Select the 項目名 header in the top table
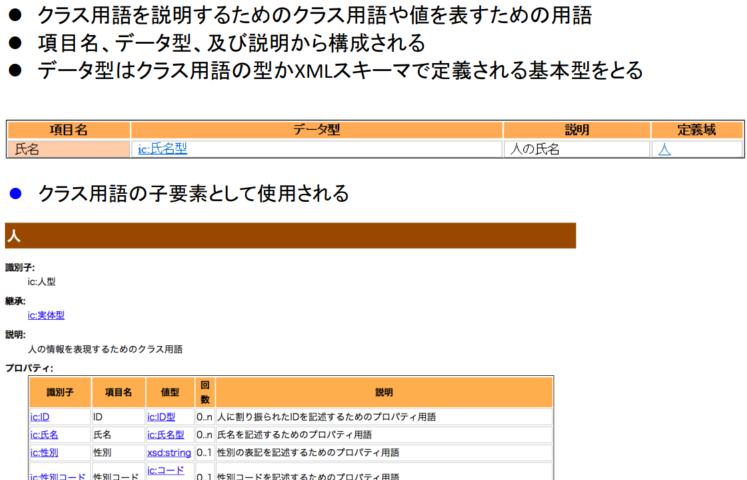Image resolution: width=747 pixels, height=480 pixels. (x=68, y=130)
